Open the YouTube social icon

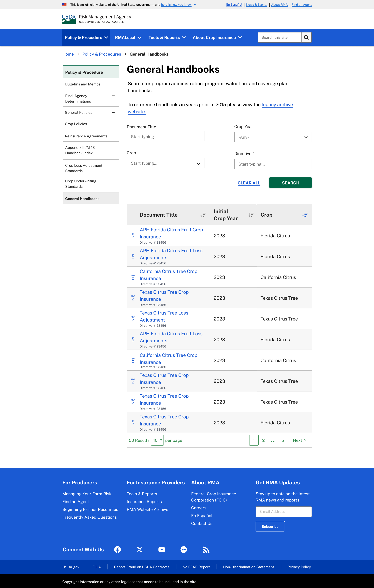(x=162, y=550)
